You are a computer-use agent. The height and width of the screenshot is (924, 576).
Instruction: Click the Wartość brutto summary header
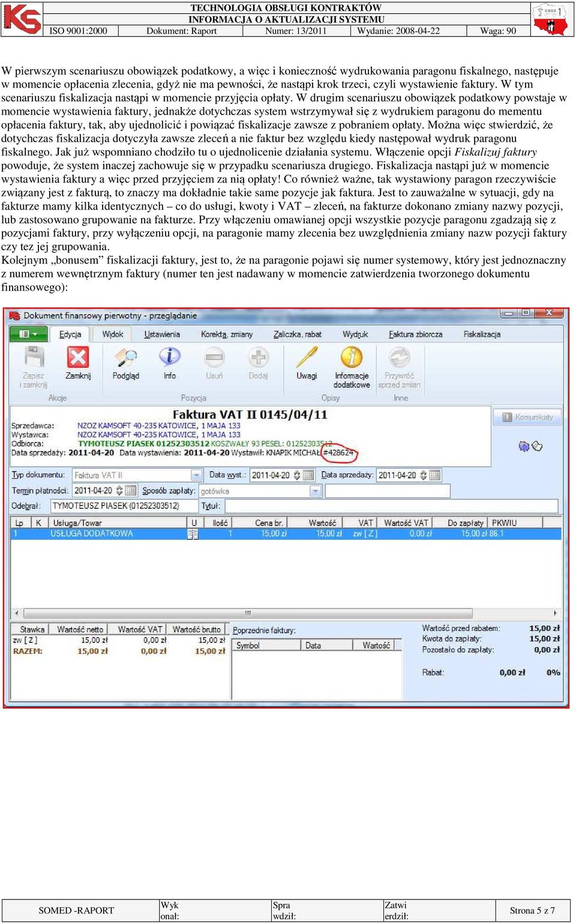[196, 629]
